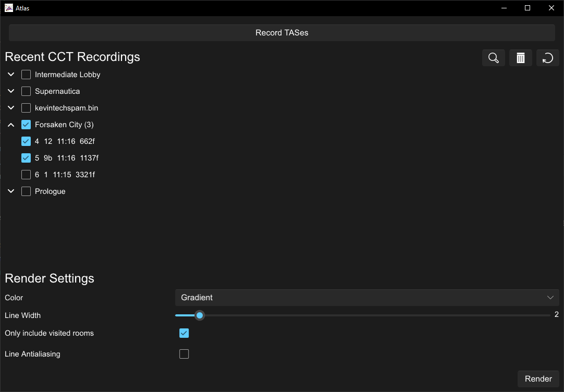Expand the Supernautica group
This screenshot has height=392, width=564.
[11, 91]
